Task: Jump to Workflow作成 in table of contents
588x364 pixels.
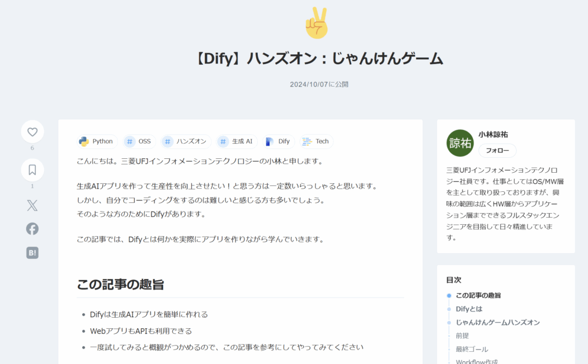Action: tap(476, 361)
